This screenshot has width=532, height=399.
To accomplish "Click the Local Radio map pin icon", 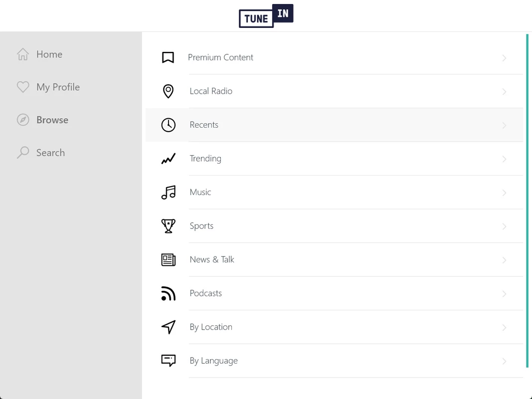I will (x=168, y=91).
